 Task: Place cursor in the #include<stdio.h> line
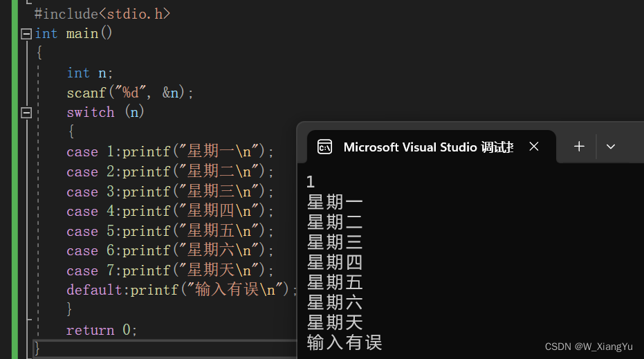tap(102, 14)
